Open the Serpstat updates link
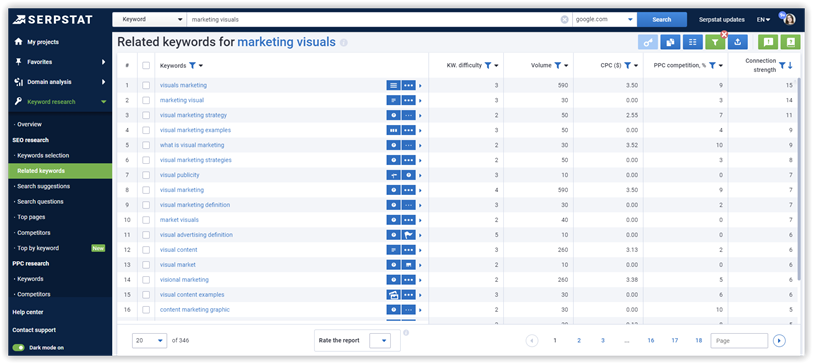This screenshot has width=813, height=364. pyautogui.click(x=721, y=20)
